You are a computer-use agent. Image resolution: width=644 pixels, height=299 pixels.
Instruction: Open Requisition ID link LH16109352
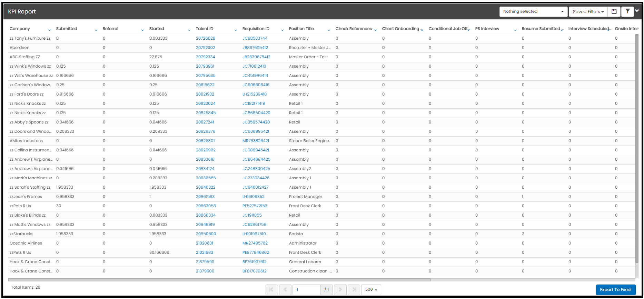(254, 197)
